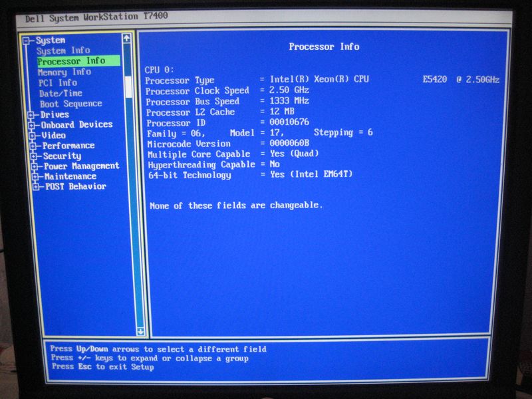Click the Processor Clock Speed label

(198, 91)
